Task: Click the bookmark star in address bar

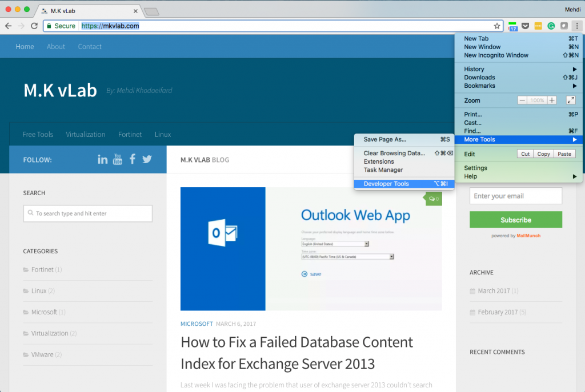Action: [497, 26]
